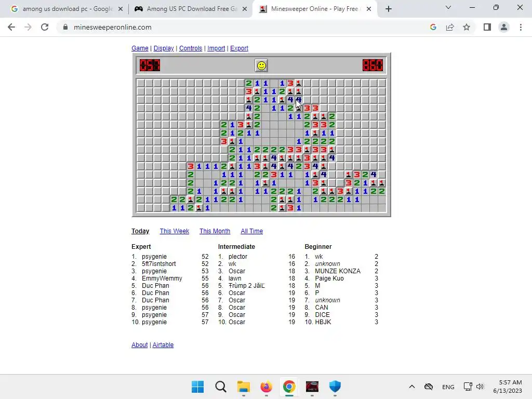This screenshot has width=532, height=399.
Task: Switch to the This Month leaderboard
Action: point(215,231)
